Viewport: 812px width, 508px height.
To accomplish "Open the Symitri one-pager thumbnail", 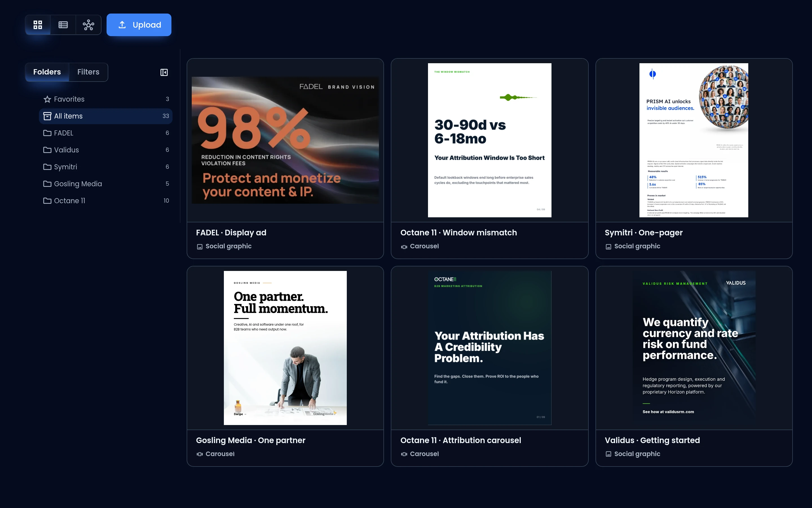I will click(x=694, y=140).
